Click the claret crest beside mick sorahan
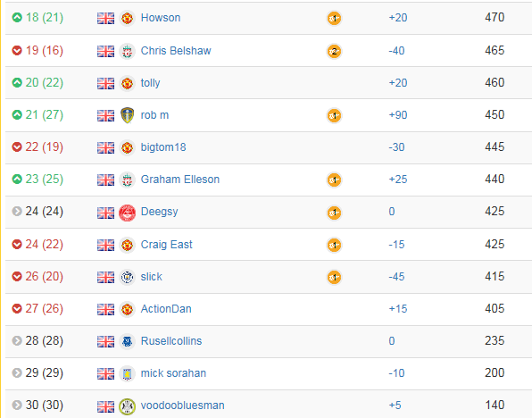 coord(128,374)
